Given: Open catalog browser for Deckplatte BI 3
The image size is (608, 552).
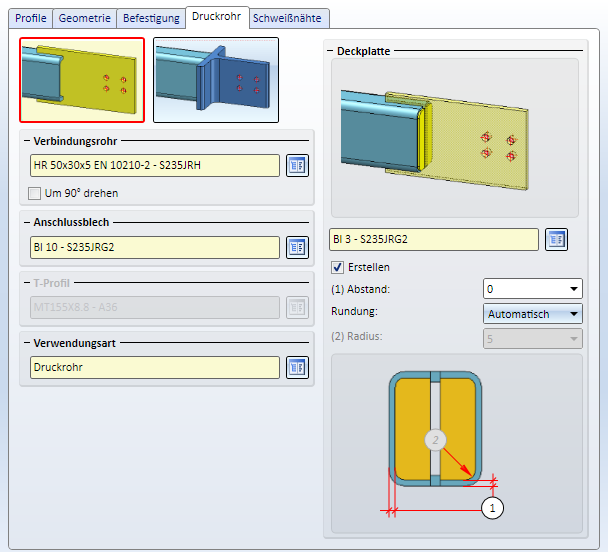Looking at the screenshot, I should click(556, 240).
